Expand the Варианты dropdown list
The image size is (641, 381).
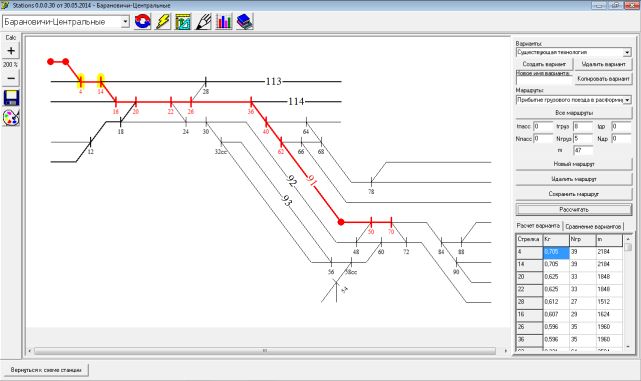click(x=627, y=53)
